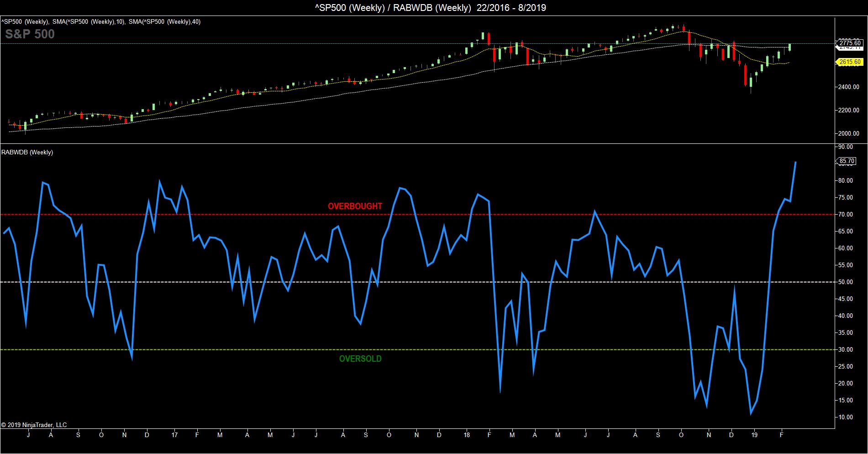Click the '19' year label on time axis
Viewport: 868px width, 454px height.
[754, 435]
